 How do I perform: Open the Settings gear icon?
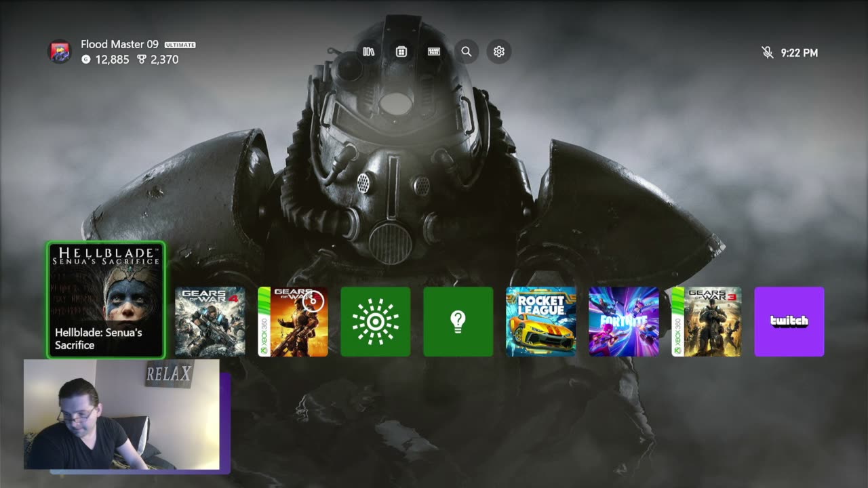[x=499, y=52]
